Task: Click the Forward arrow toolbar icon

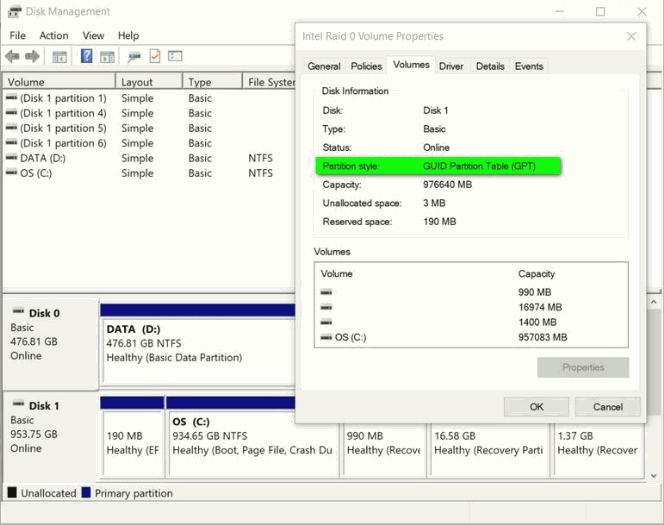Action: coord(33,57)
